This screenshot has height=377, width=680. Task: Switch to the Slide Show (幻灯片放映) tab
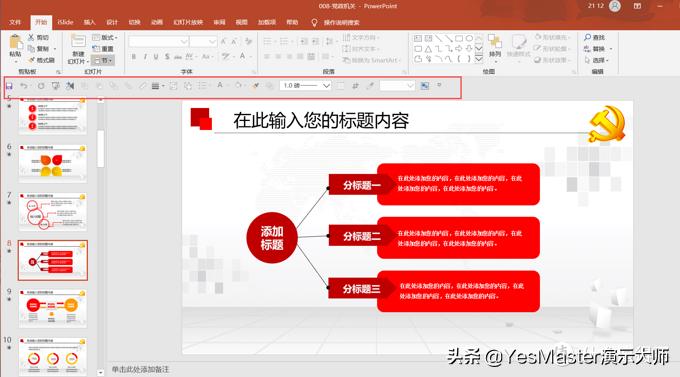(188, 22)
